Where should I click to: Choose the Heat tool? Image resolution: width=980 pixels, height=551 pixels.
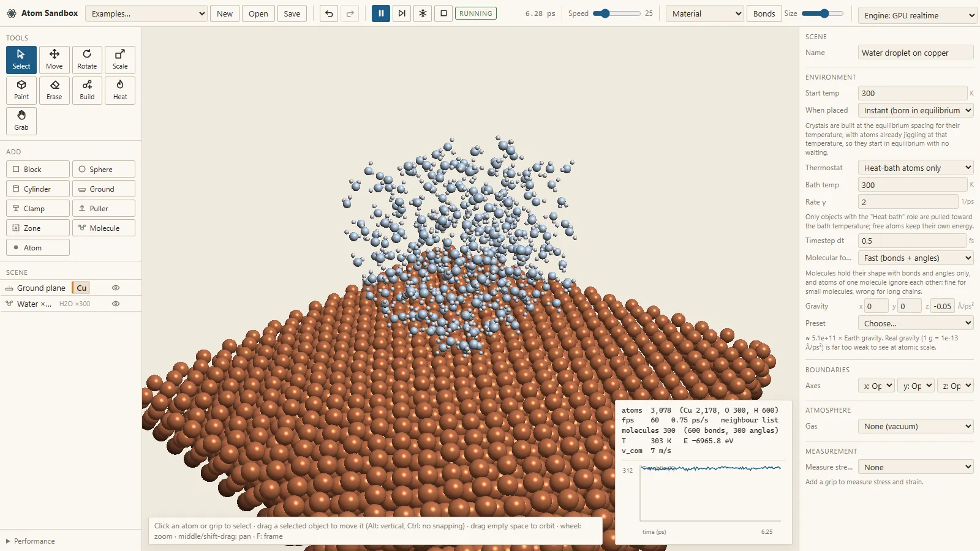tap(120, 91)
